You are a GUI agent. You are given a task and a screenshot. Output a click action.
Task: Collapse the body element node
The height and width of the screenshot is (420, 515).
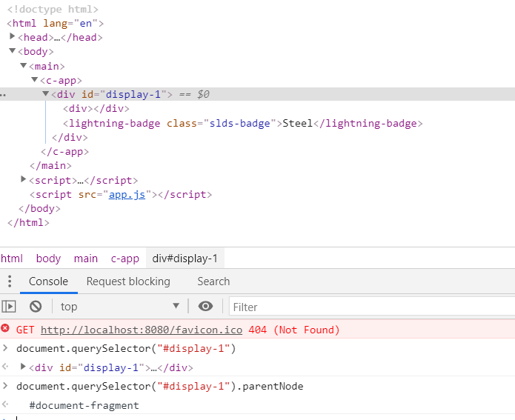click(13, 50)
